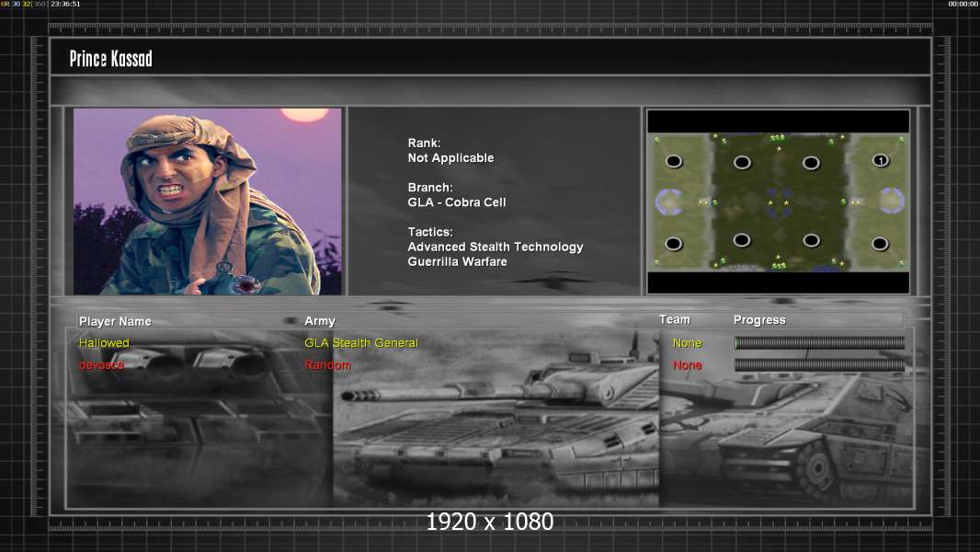The width and height of the screenshot is (980, 552).
Task: Pick the upper center-left start marker on minimap
Action: coord(742,163)
